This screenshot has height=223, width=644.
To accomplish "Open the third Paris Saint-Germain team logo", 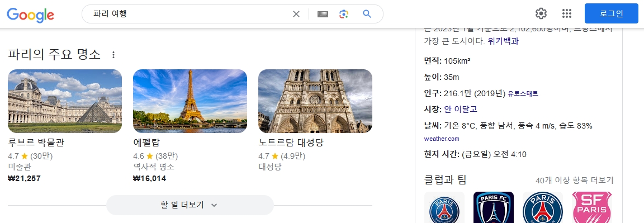I will click(x=543, y=207).
